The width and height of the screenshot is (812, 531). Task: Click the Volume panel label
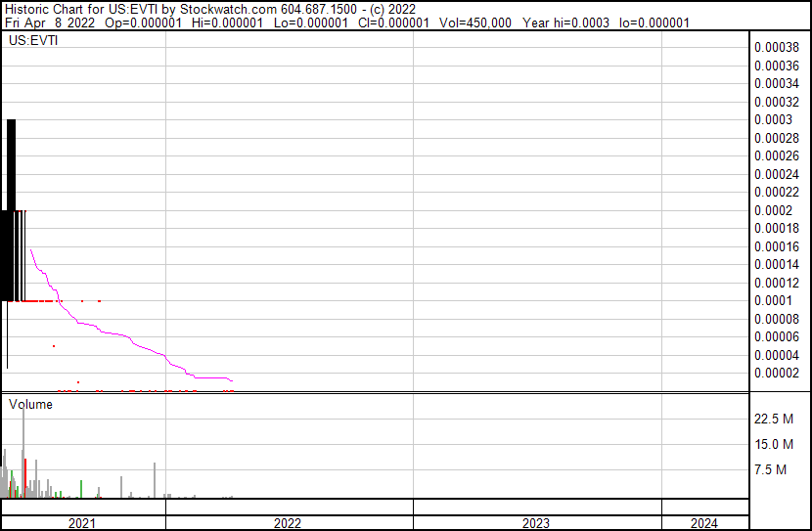[x=30, y=404]
